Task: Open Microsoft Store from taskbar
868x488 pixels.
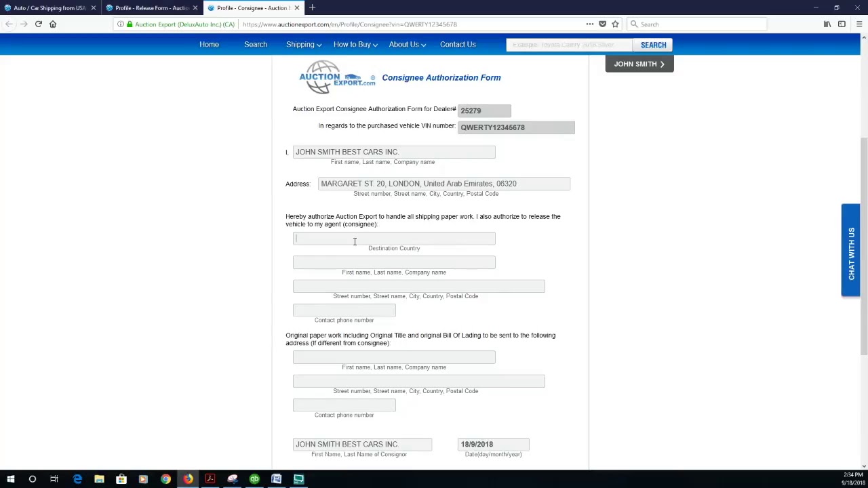Action: coord(121,479)
